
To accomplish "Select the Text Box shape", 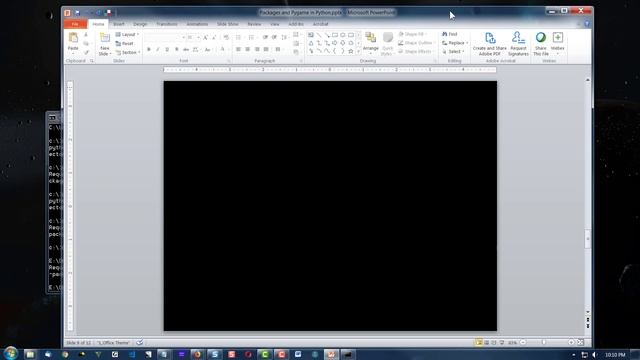I will (x=311, y=35).
